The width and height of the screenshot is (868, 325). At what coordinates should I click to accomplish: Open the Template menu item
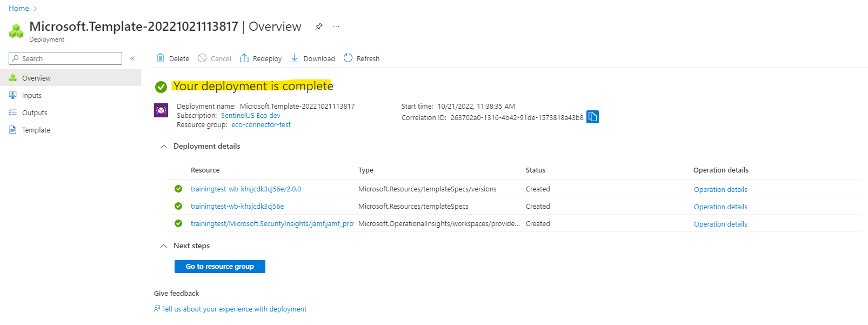70,130
